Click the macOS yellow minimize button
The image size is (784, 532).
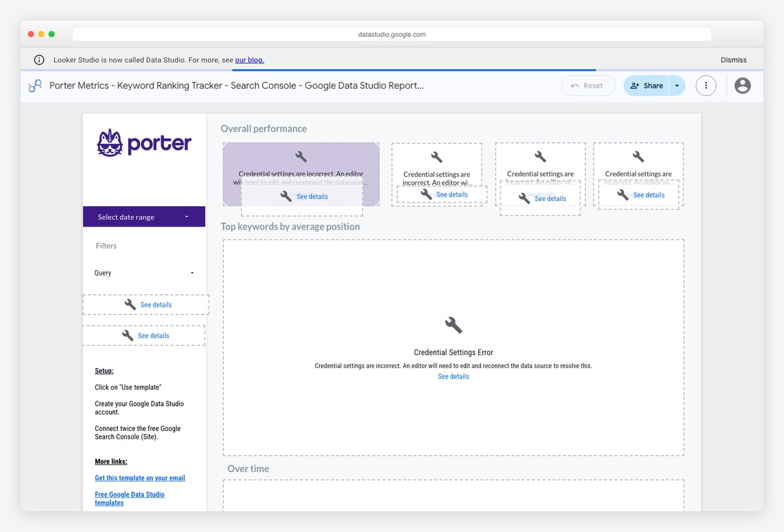click(41, 34)
